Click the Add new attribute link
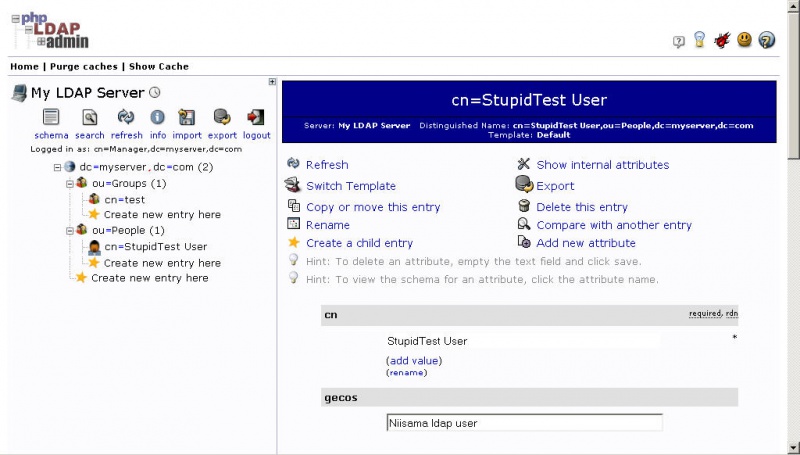 (x=586, y=243)
